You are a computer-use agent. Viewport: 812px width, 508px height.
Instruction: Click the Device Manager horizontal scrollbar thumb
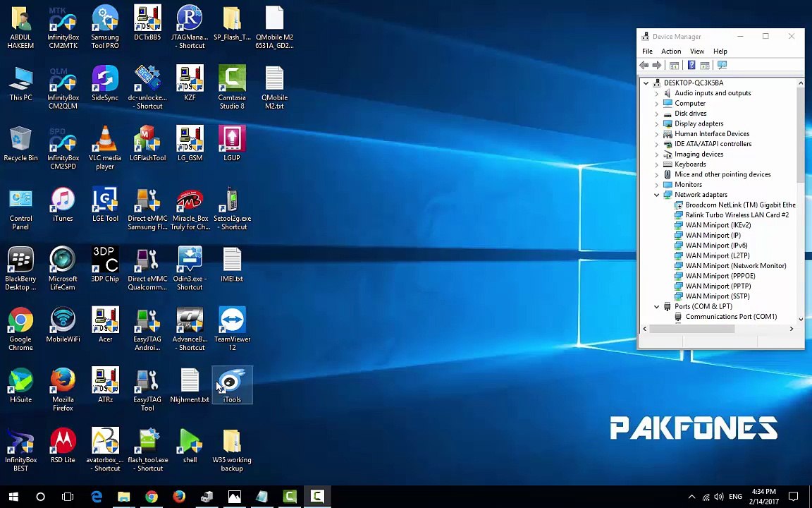click(x=692, y=329)
